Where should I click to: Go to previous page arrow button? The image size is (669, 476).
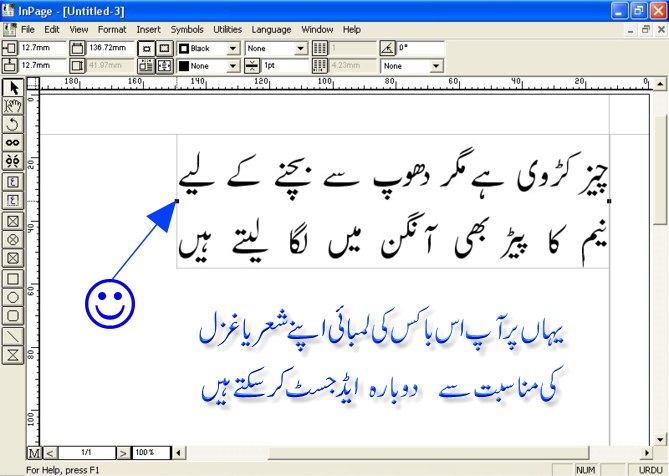50,454
